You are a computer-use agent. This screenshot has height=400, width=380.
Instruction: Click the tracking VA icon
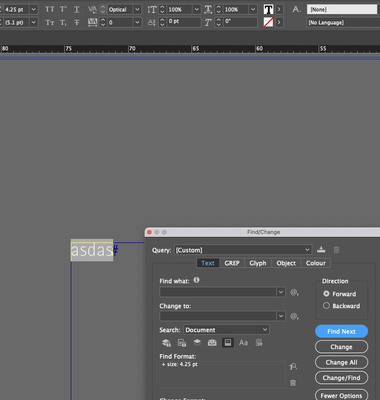[x=92, y=23]
